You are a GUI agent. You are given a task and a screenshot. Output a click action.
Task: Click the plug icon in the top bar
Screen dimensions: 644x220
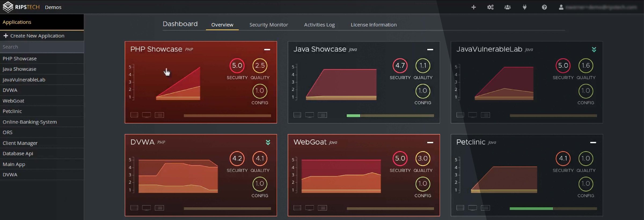click(x=525, y=7)
